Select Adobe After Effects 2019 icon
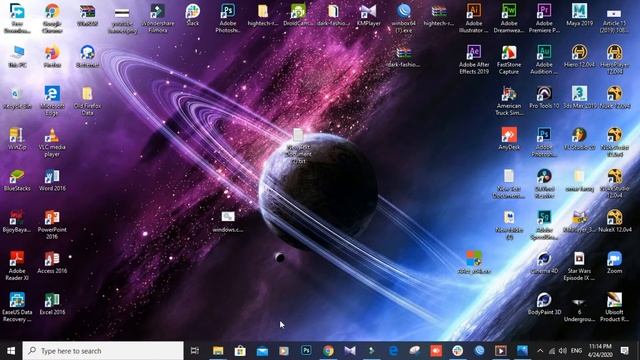The image size is (640, 360). pos(474,59)
